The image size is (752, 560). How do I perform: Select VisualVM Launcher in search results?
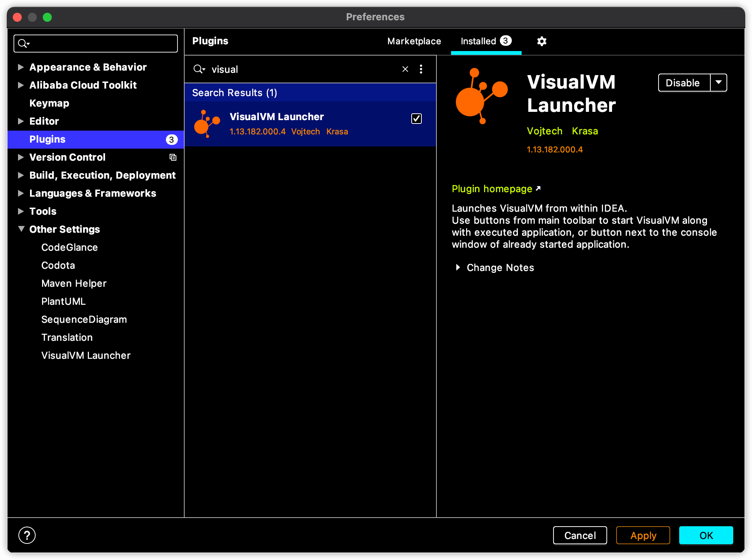(x=310, y=124)
